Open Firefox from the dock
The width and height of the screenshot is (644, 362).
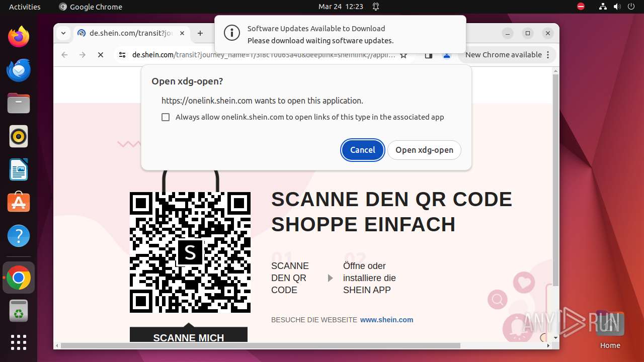point(19,37)
